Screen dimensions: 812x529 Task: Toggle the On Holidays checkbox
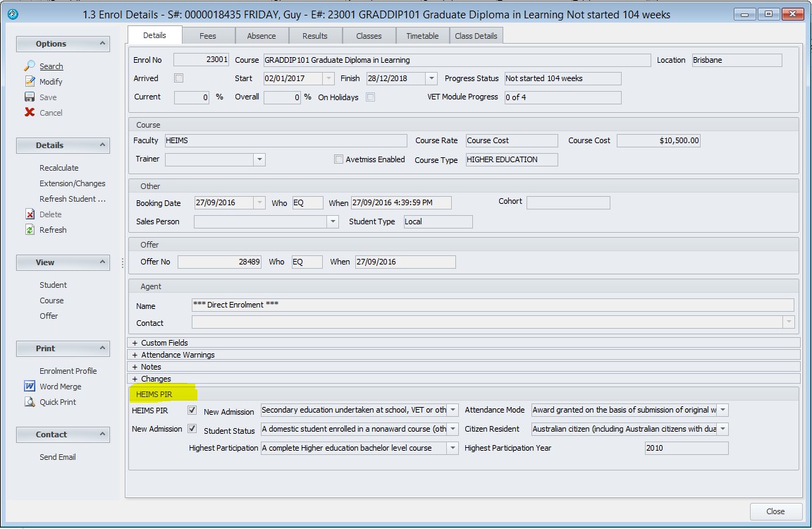[370, 97]
